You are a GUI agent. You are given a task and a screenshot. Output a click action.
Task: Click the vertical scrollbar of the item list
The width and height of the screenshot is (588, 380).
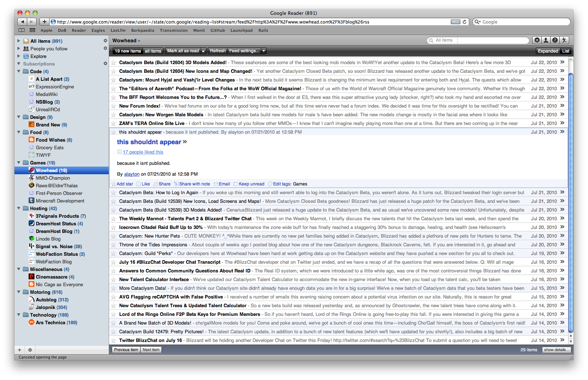tap(571, 199)
